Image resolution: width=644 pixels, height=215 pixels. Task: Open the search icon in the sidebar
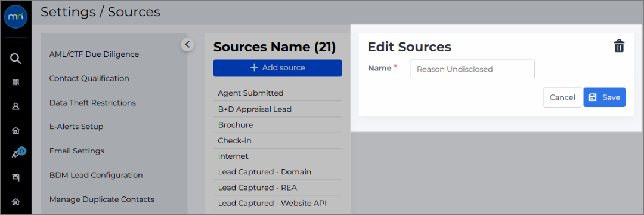pyautogui.click(x=16, y=59)
